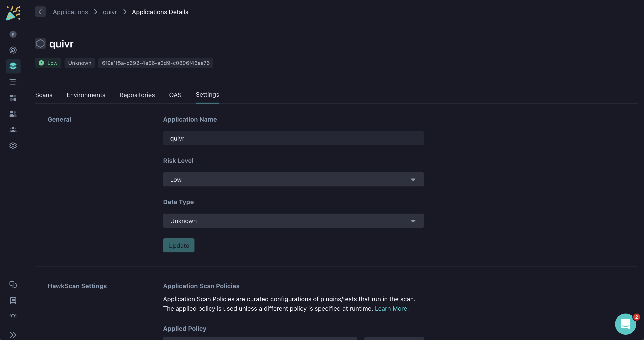Click the Application Name field containing quivr
The width and height of the screenshot is (644, 340).
pos(293,138)
